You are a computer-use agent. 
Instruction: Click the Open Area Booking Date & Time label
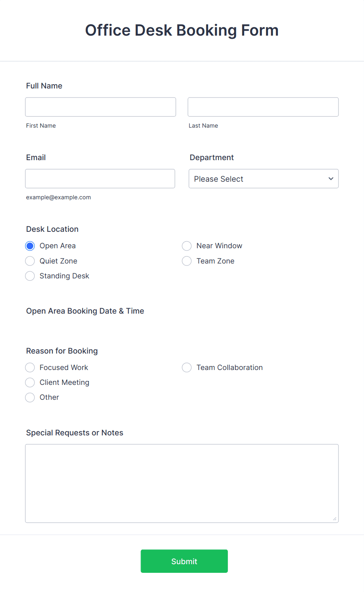[85, 311]
